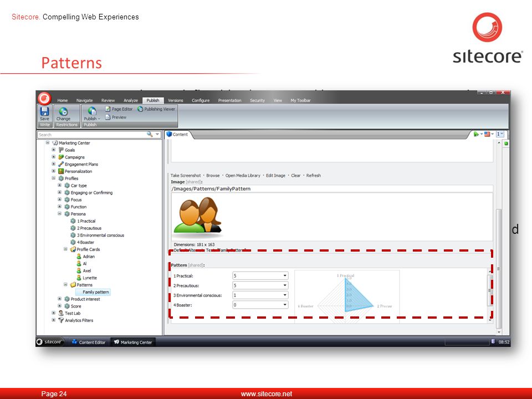Click the FamilyPattern image thumbnail
The image size is (532, 399).
point(197,217)
